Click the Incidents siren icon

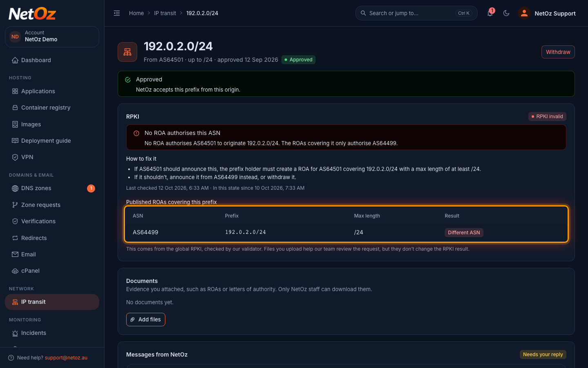tap(15, 333)
